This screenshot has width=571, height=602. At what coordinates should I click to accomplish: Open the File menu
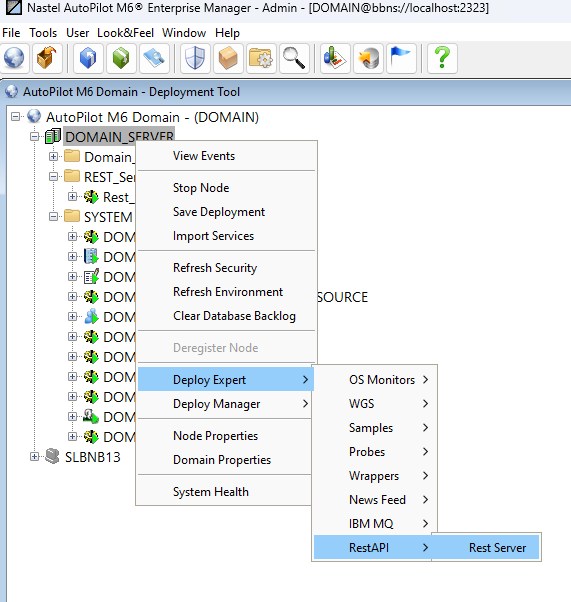[x=11, y=33]
